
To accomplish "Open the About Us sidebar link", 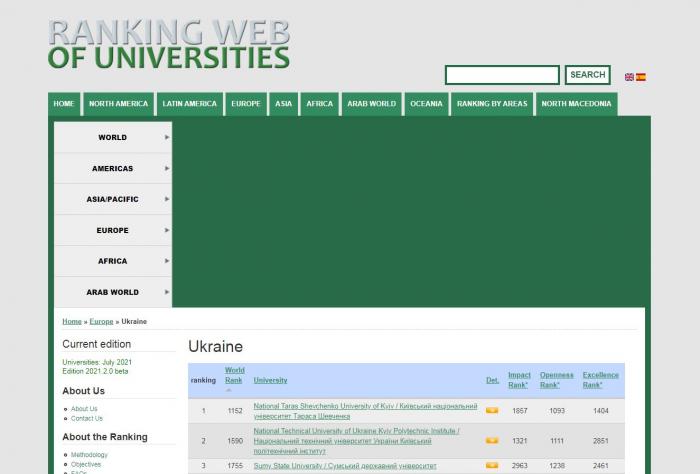I will 84,409.
